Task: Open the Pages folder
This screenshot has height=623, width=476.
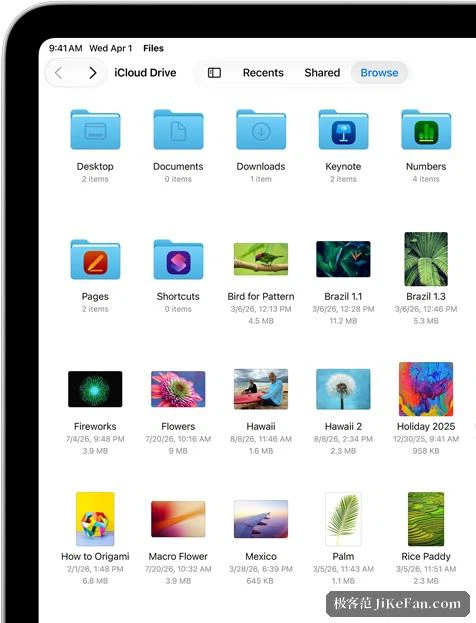Action: pyautogui.click(x=95, y=259)
